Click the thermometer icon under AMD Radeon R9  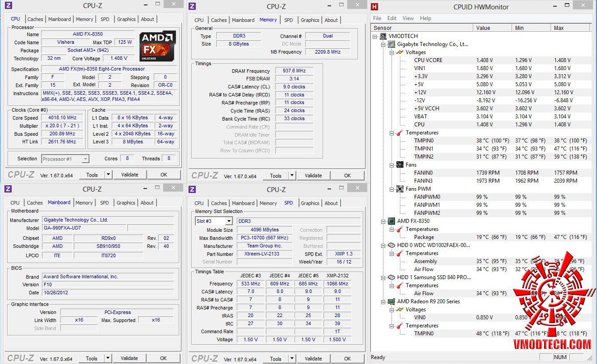[400, 326]
